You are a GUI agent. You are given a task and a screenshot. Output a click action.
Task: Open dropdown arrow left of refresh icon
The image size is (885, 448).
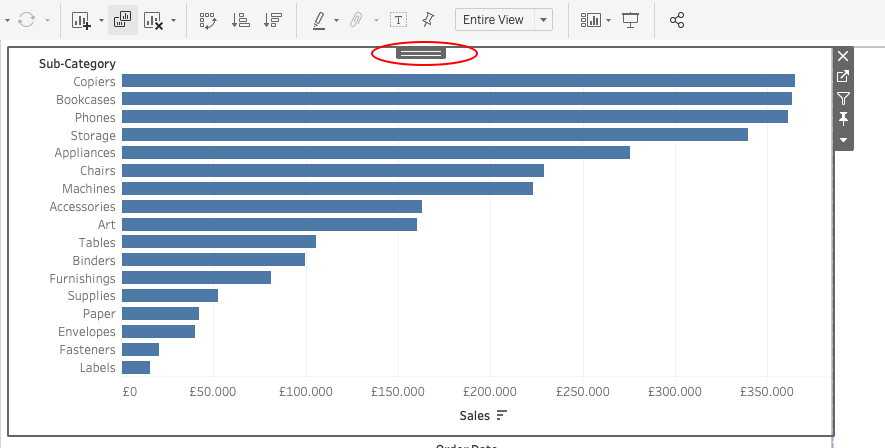coord(7,20)
